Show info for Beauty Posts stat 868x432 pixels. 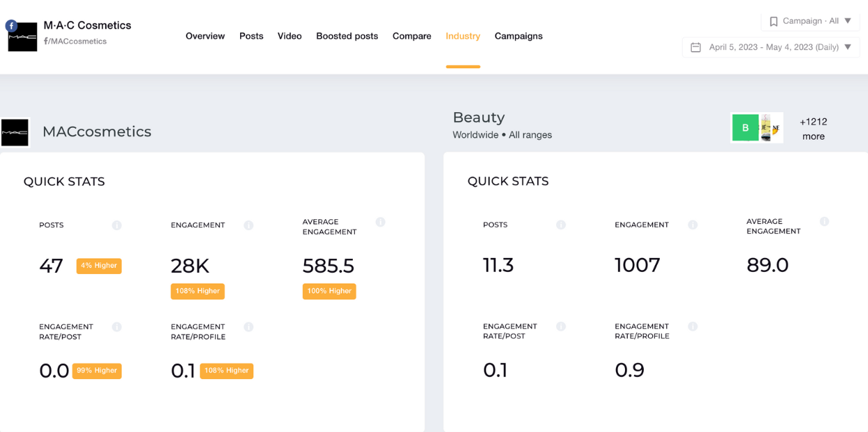[561, 225]
